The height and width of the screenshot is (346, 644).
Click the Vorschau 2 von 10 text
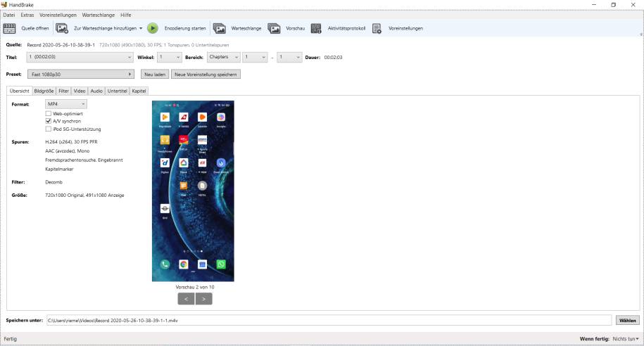point(195,287)
